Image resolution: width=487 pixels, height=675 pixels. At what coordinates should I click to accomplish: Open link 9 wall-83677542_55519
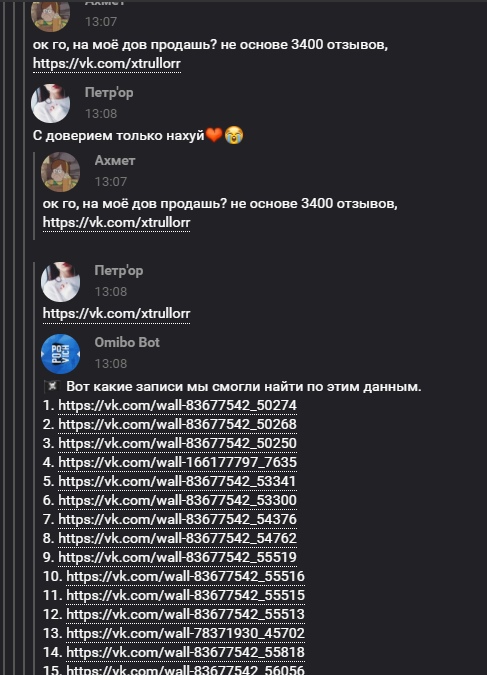click(177, 557)
